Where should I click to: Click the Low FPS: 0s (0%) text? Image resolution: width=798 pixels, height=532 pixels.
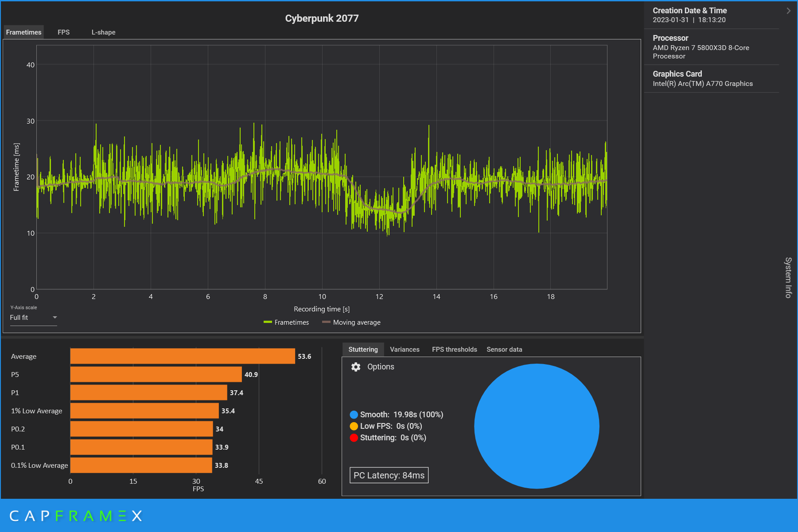coord(391,426)
